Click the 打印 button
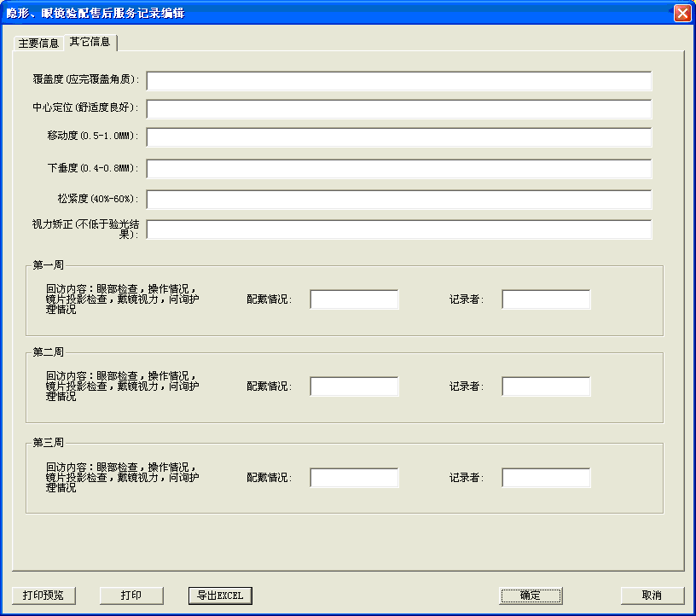 (131, 596)
